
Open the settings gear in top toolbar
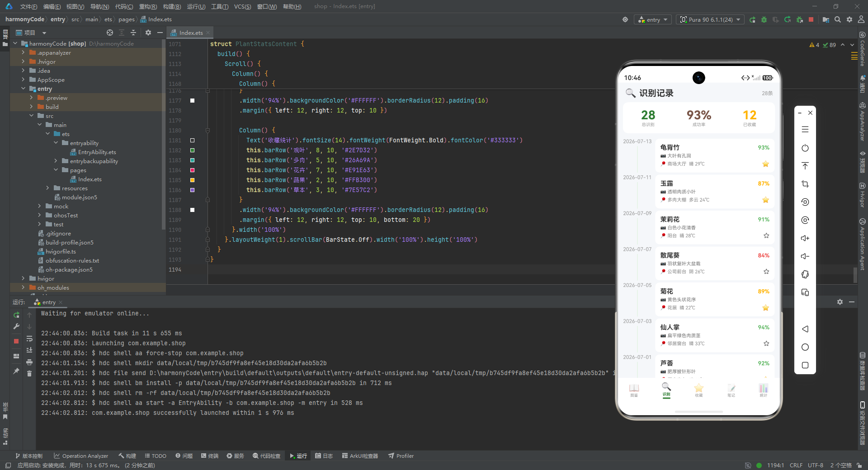(x=849, y=20)
